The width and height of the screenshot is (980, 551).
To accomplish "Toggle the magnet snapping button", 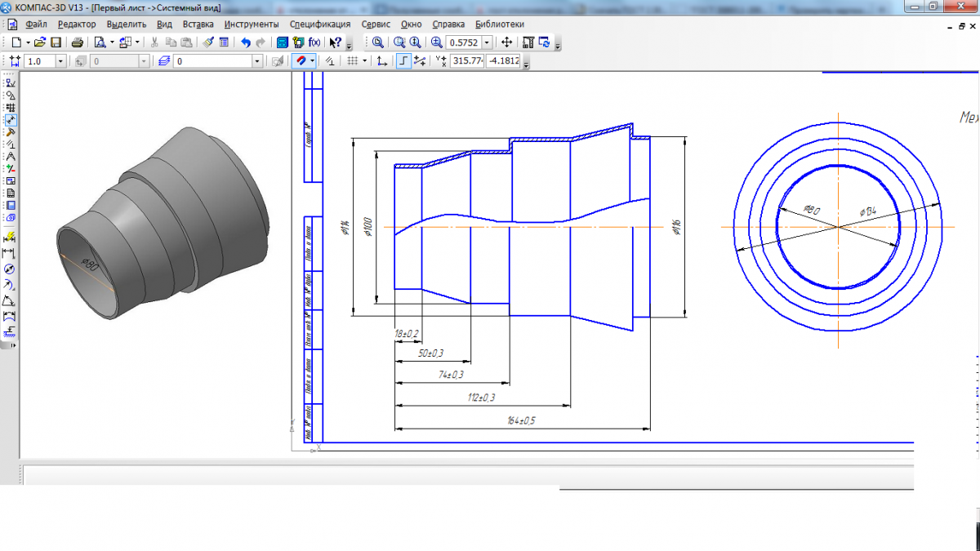I will [x=301, y=61].
